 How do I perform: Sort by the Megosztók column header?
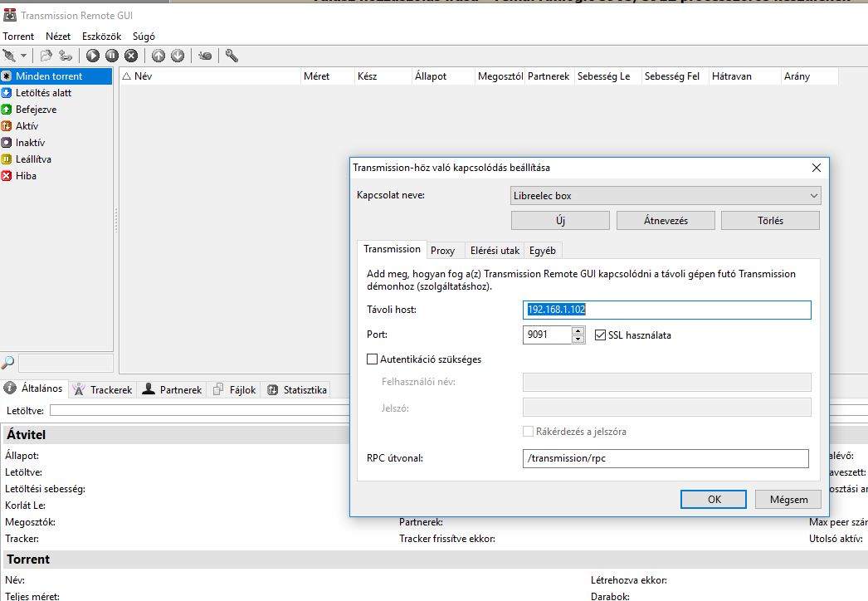click(x=500, y=76)
